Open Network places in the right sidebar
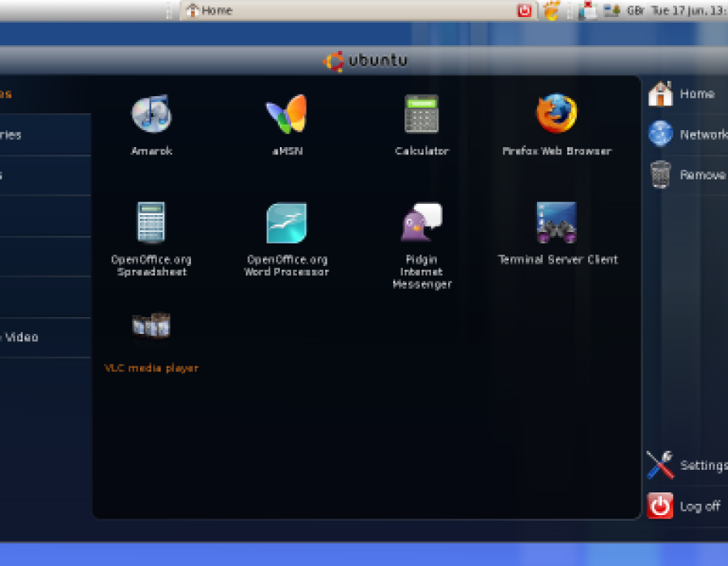 687,134
